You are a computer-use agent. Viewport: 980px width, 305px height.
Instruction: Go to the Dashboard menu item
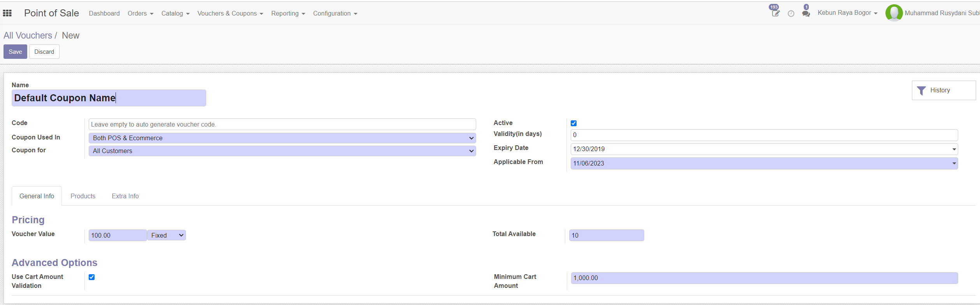point(104,14)
